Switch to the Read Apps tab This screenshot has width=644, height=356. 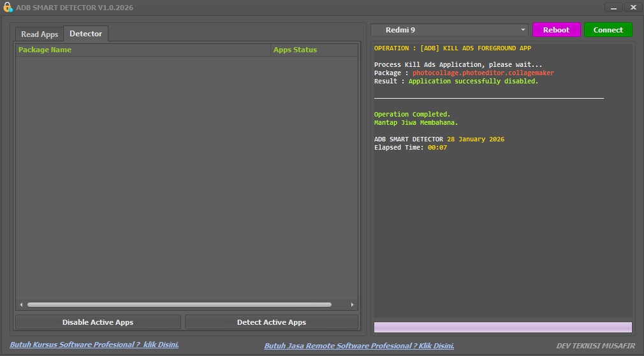(40, 34)
